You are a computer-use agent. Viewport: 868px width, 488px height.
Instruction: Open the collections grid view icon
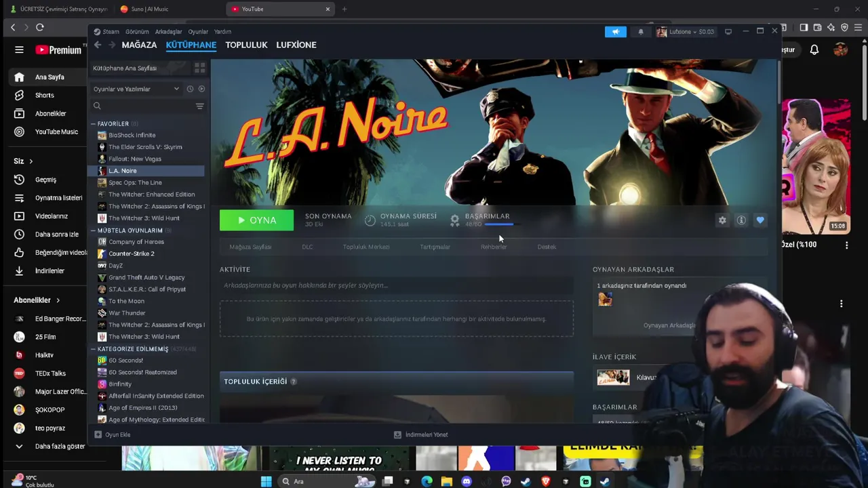click(x=199, y=68)
